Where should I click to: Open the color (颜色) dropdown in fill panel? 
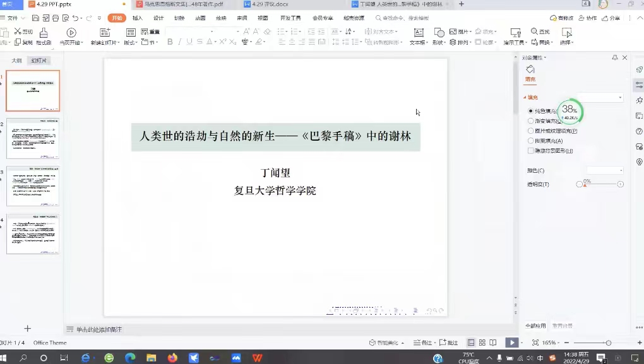coord(605,170)
